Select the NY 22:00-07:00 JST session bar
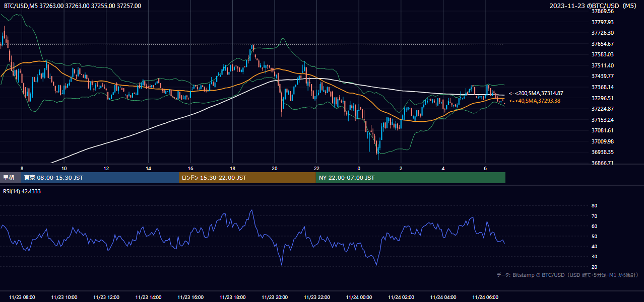 point(411,178)
